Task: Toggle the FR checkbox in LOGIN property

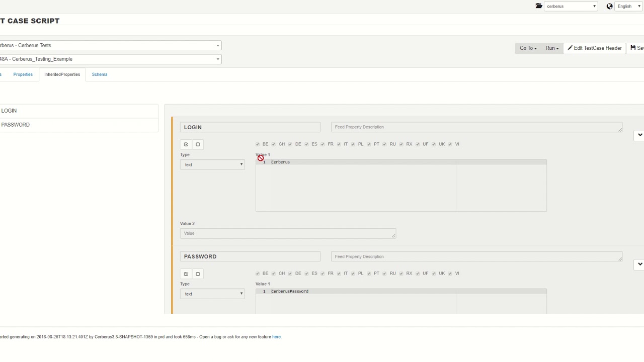Action: coord(323,144)
